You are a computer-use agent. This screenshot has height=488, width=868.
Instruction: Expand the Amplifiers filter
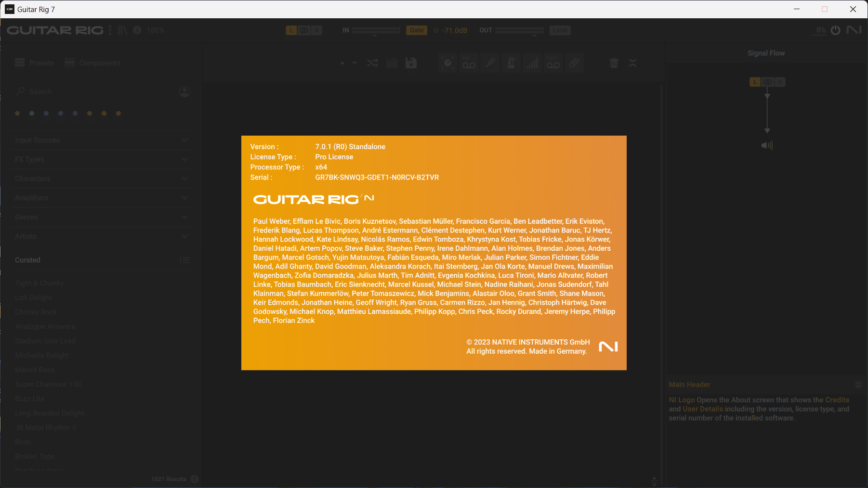(101, 198)
